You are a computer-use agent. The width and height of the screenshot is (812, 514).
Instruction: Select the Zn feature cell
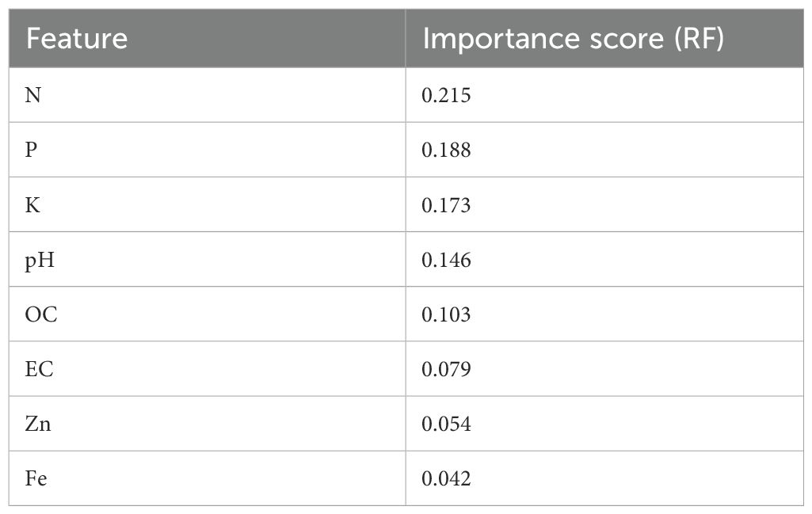coord(38,425)
